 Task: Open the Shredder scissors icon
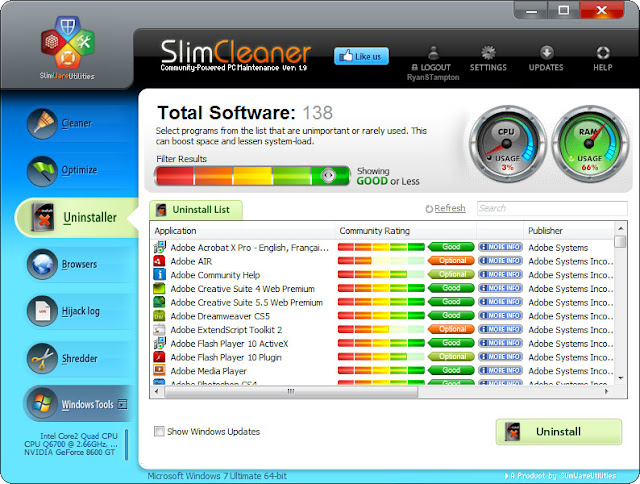(42, 358)
